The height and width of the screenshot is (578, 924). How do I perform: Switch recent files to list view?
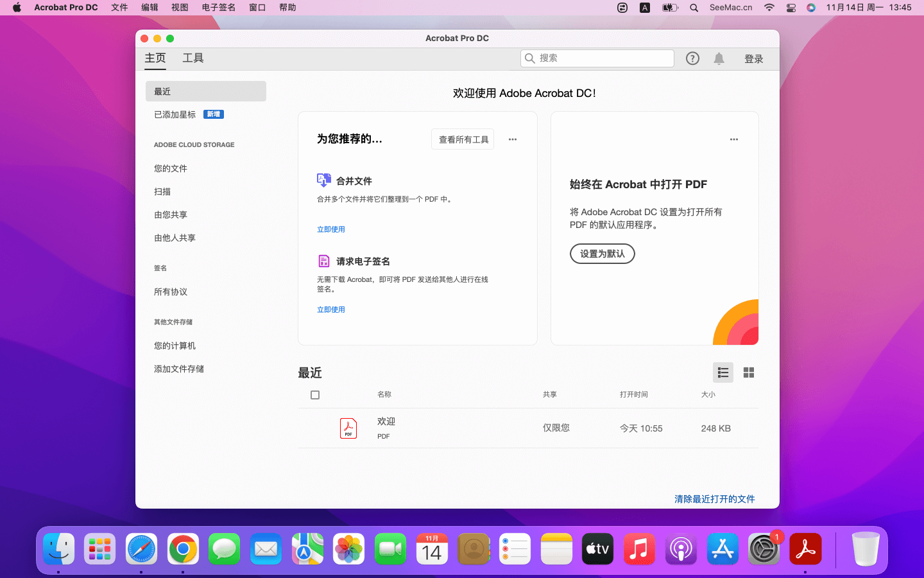723,372
